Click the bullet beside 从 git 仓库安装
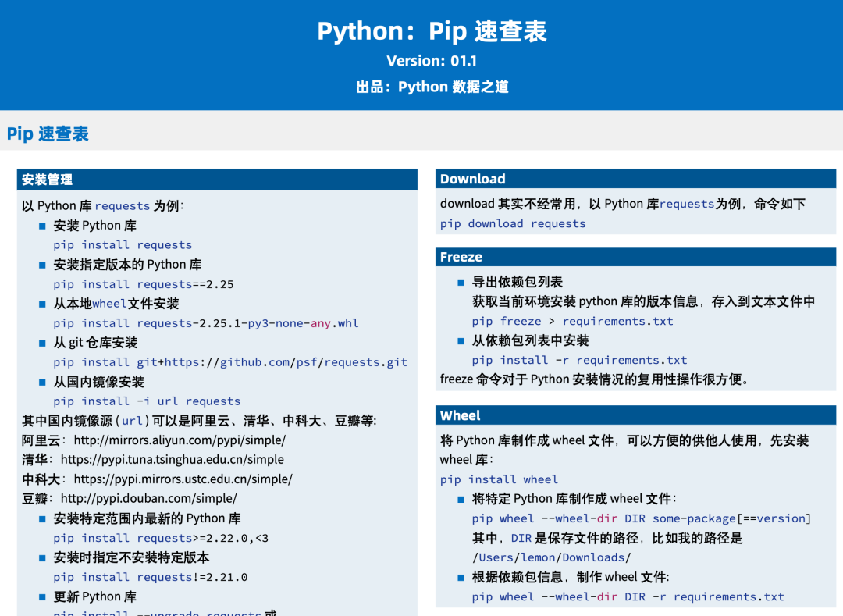Screen dimensions: 843x616 (x=41, y=343)
